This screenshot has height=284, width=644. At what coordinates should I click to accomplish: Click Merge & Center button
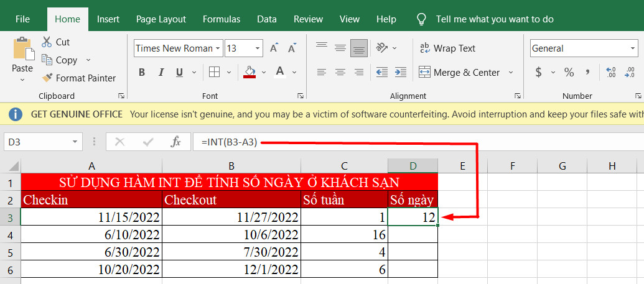click(x=459, y=73)
